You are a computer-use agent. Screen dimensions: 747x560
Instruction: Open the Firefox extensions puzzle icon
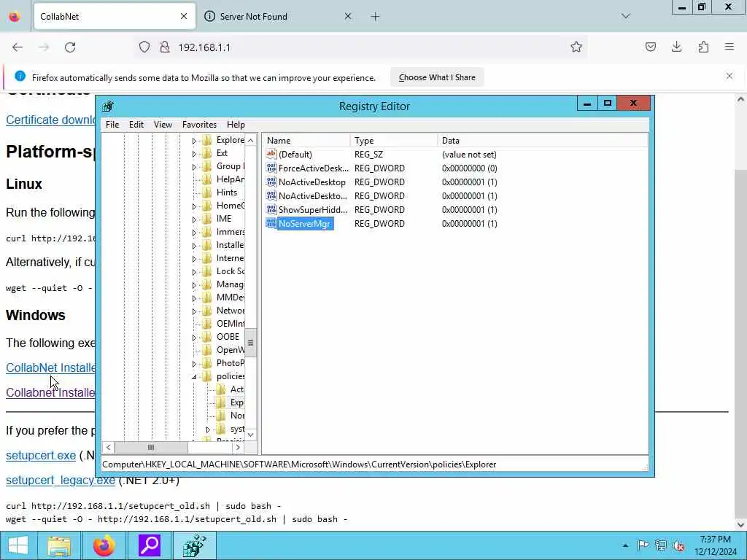(703, 47)
